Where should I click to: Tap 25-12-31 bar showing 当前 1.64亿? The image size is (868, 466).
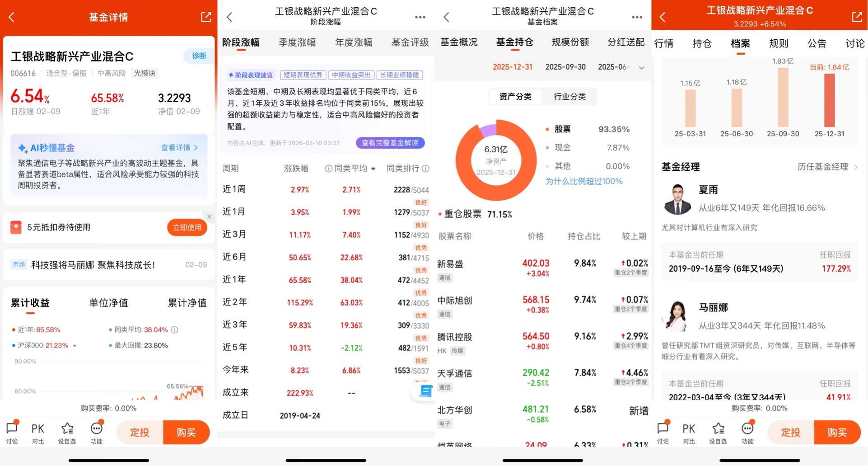point(830,100)
